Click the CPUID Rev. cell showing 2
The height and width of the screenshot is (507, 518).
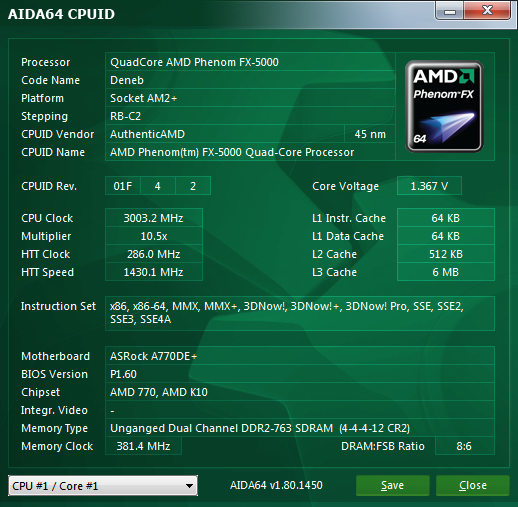tap(193, 186)
